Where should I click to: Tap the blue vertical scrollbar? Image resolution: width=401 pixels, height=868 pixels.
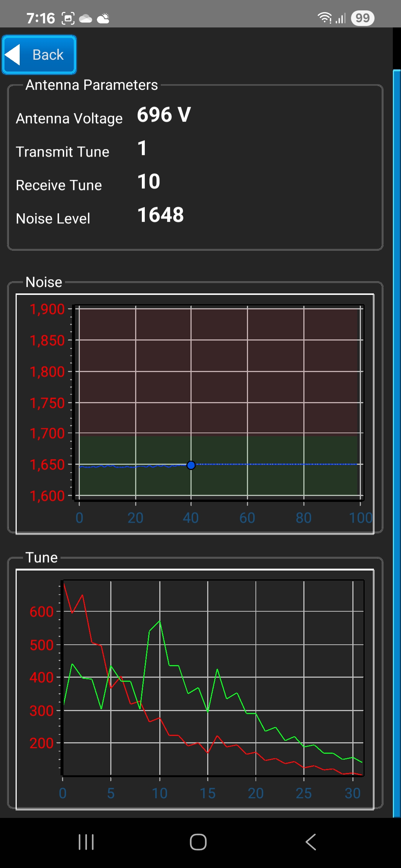(397, 441)
